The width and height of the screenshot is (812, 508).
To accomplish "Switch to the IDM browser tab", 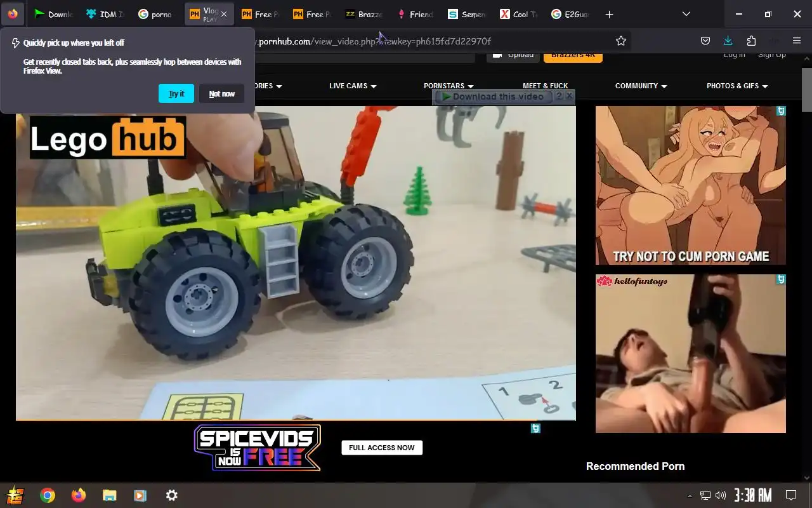I will pos(105,14).
